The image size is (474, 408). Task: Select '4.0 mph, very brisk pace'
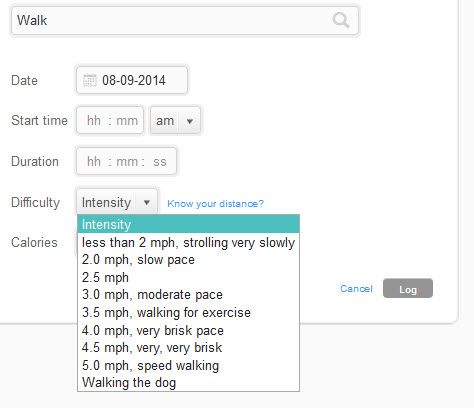[x=188, y=330]
